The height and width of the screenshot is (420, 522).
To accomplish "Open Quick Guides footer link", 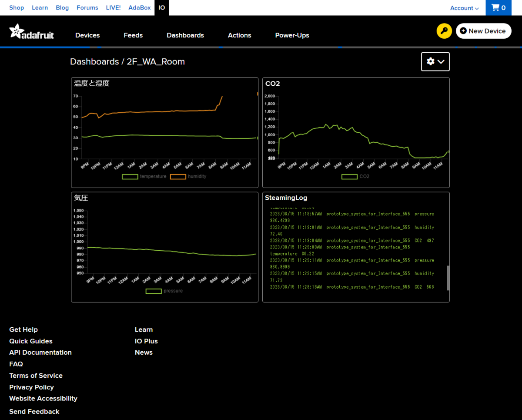I will (31, 341).
